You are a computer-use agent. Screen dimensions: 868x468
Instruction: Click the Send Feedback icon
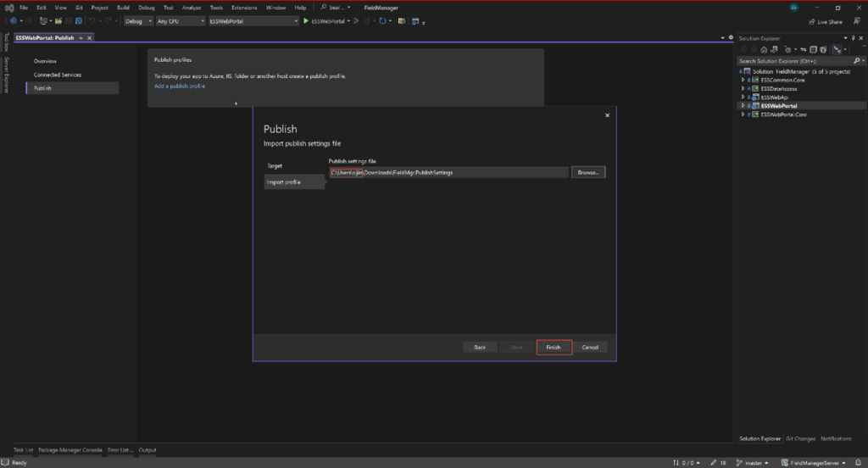pos(857,21)
